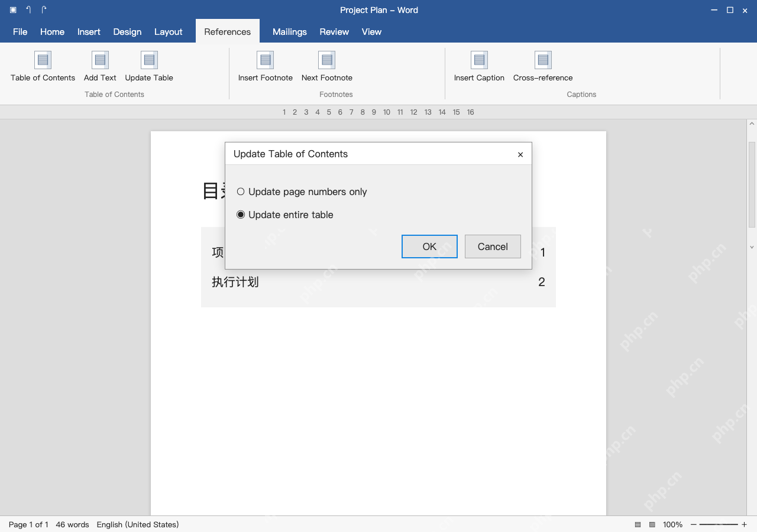Click page number 1 in contents
Viewport: 757px width, 532px height.
(543, 253)
